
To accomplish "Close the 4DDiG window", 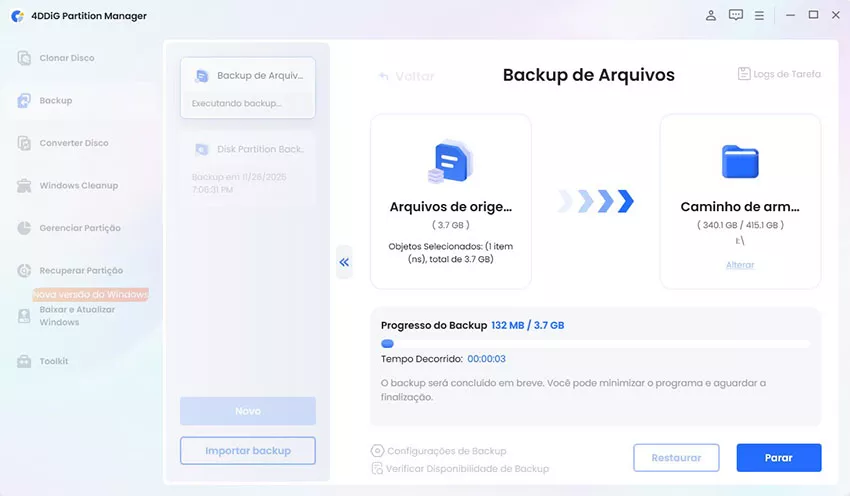I will [x=836, y=15].
